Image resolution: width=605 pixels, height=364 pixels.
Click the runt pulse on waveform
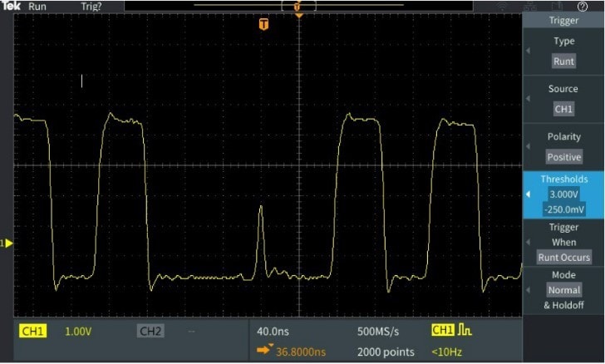coord(261,241)
